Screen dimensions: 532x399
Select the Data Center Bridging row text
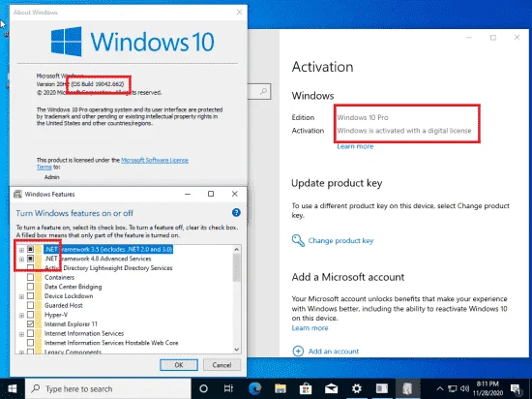[x=73, y=287]
